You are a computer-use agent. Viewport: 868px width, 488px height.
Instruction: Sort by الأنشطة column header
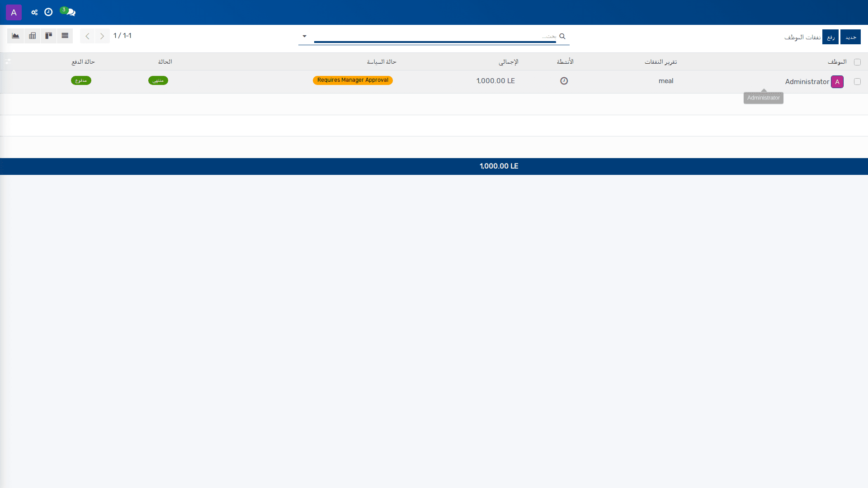565,61
